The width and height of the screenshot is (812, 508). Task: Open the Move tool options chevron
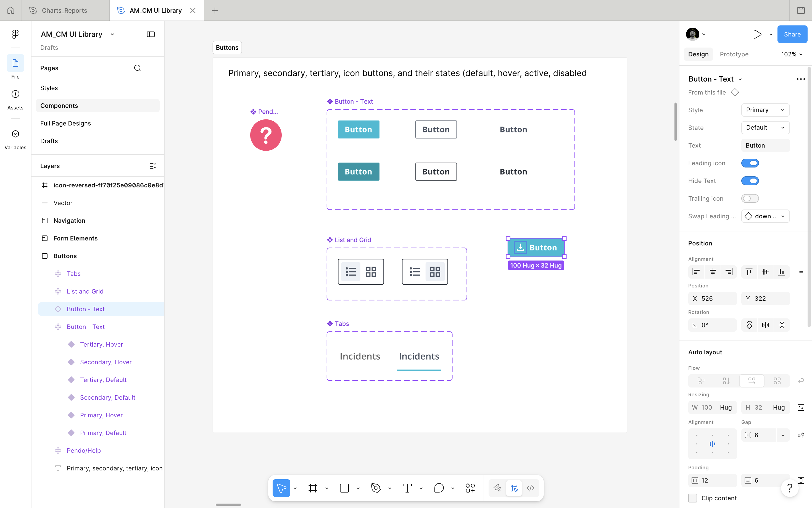295,488
